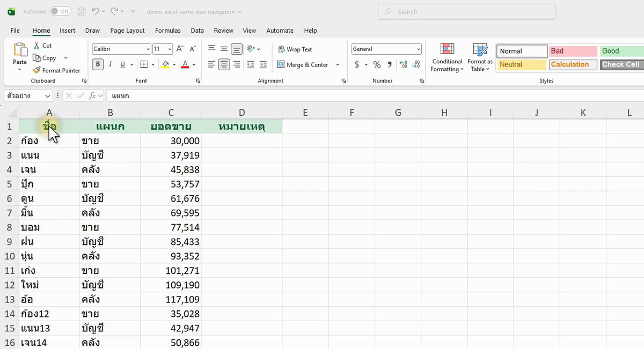Increase the cell indent

[x=263, y=64]
